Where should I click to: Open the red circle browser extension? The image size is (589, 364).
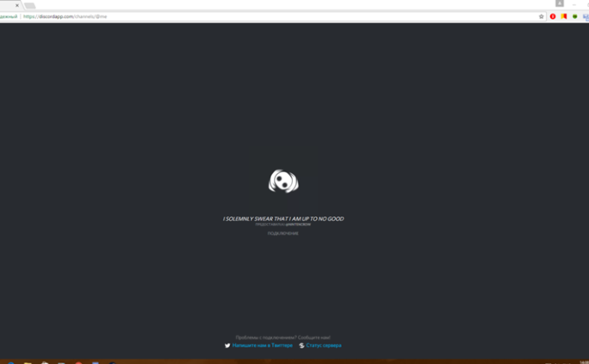click(x=553, y=16)
